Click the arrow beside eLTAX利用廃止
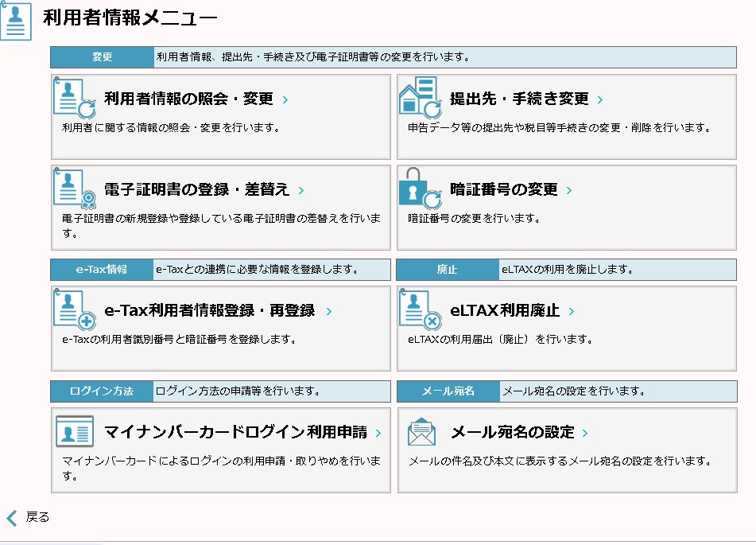Viewport: 756px width, 545px height. click(572, 312)
